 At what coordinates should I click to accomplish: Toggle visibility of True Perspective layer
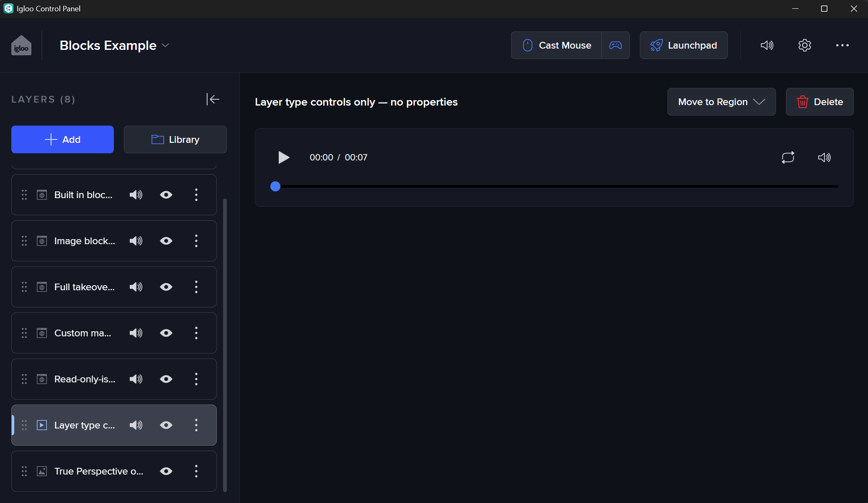[166, 471]
